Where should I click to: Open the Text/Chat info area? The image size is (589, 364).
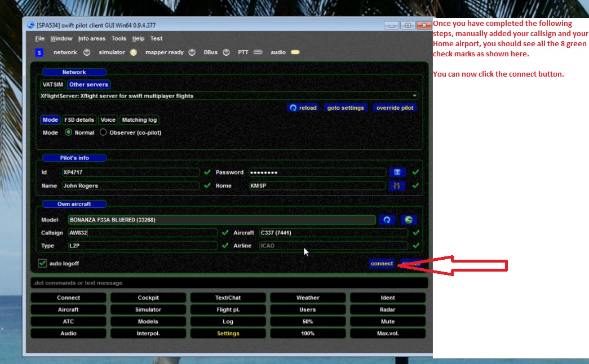click(x=228, y=298)
